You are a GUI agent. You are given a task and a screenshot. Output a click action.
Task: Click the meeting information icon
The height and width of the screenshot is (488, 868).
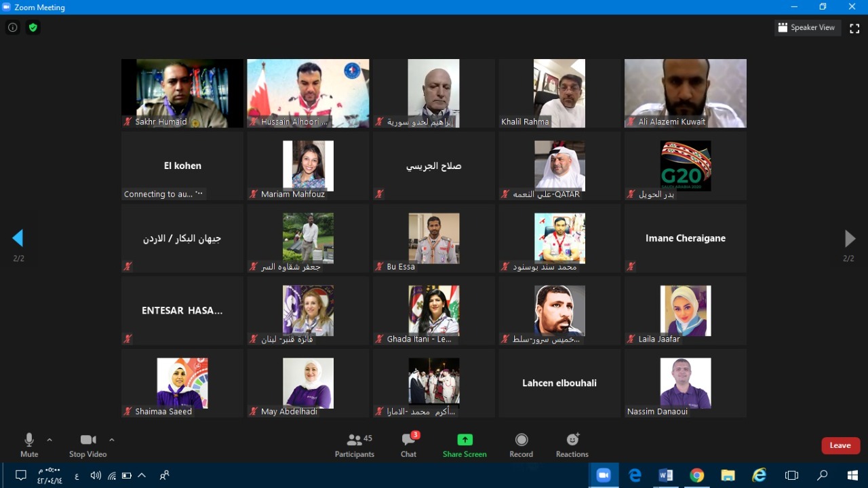click(x=12, y=28)
